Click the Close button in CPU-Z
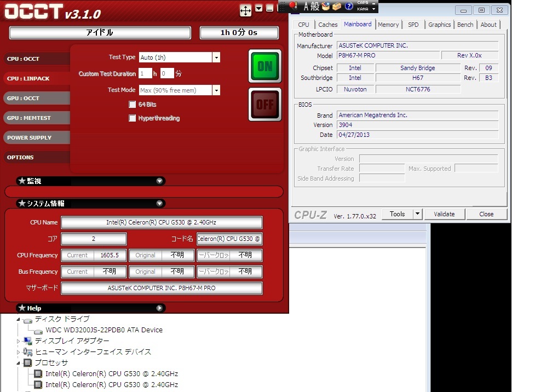Image resolution: width=552 pixels, height=392 pixels. pos(486,214)
